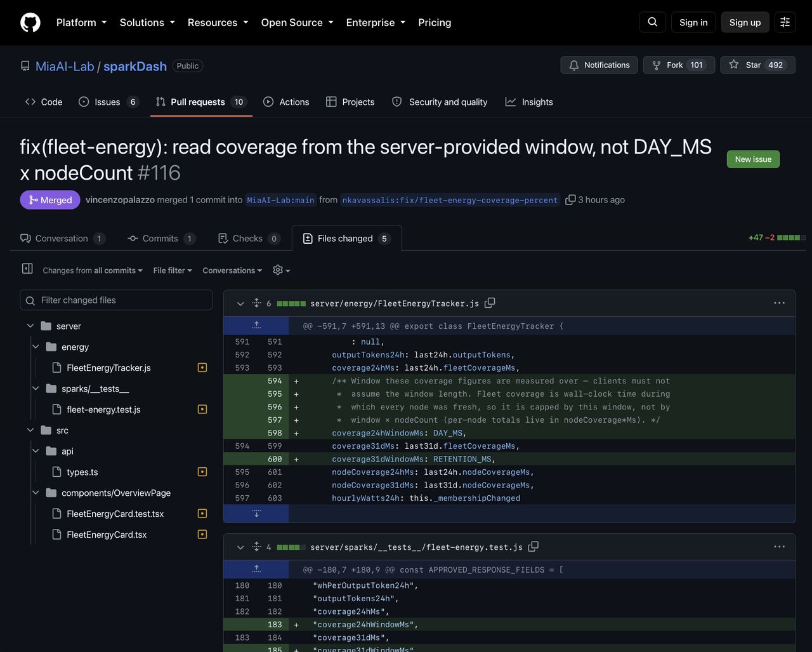812x652 pixels.
Task: Expand all lines in FleetEnergyTracker.js
Action: (x=256, y=303)
